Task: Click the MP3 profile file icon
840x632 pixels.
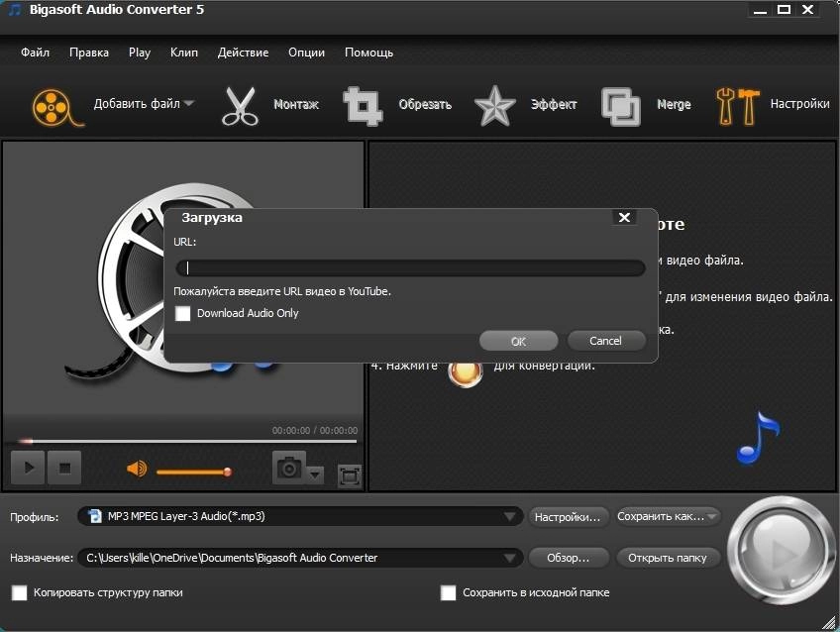Action: (95, 516)
